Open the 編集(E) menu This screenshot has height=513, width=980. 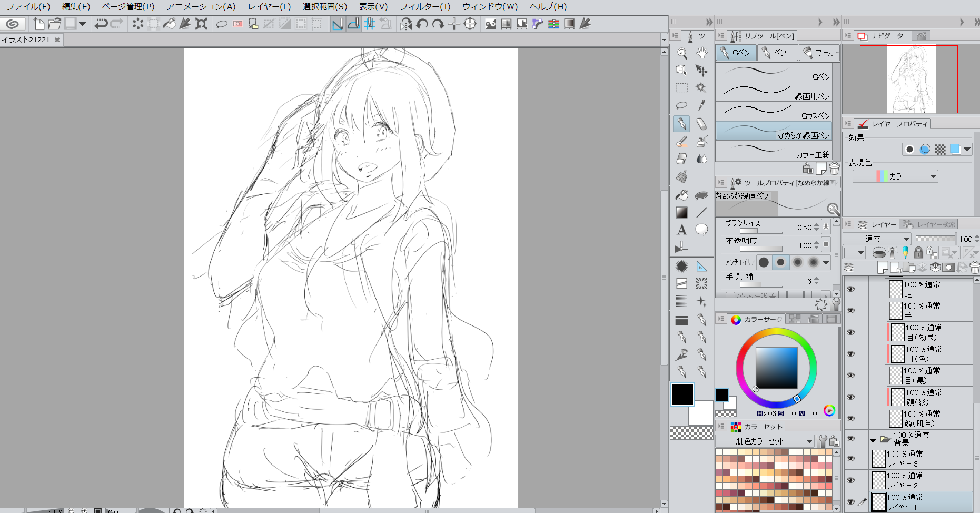tap(76, 7)
